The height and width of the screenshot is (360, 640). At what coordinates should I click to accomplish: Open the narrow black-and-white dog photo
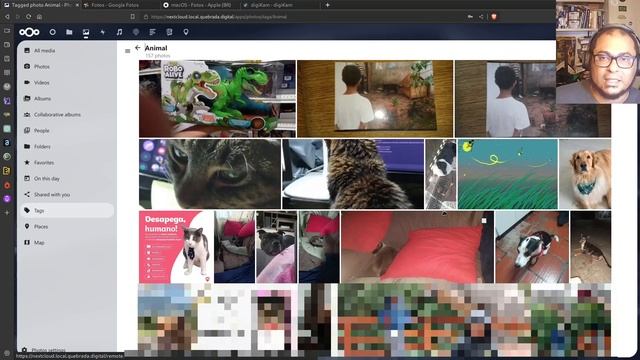click(x=440, y=174)
